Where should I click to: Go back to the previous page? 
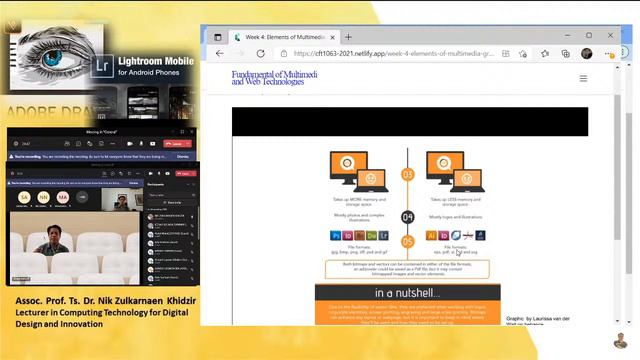tap(220, 53)
